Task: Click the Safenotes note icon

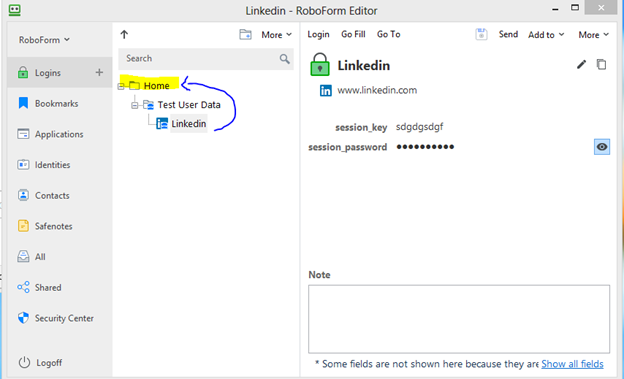Action: [x=23, y=226]
